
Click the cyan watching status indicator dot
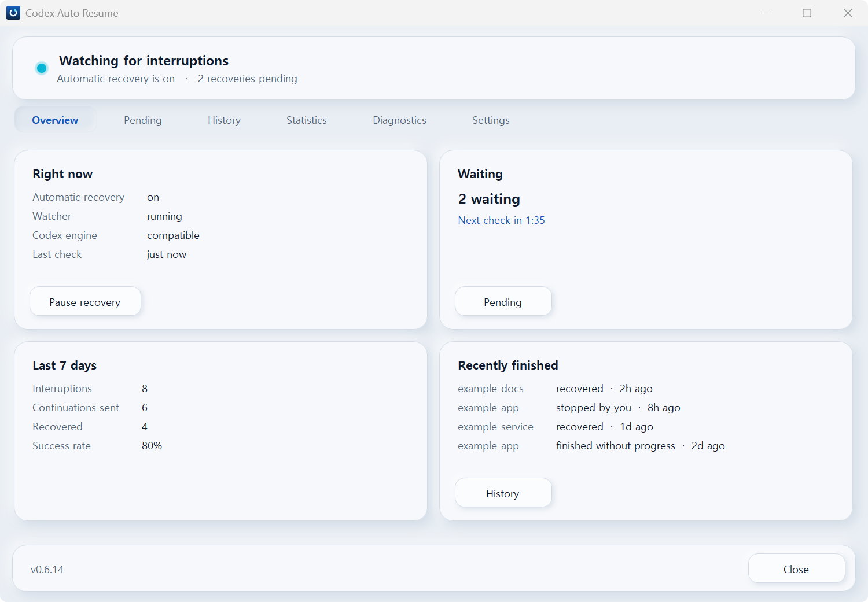click(42, 68)
